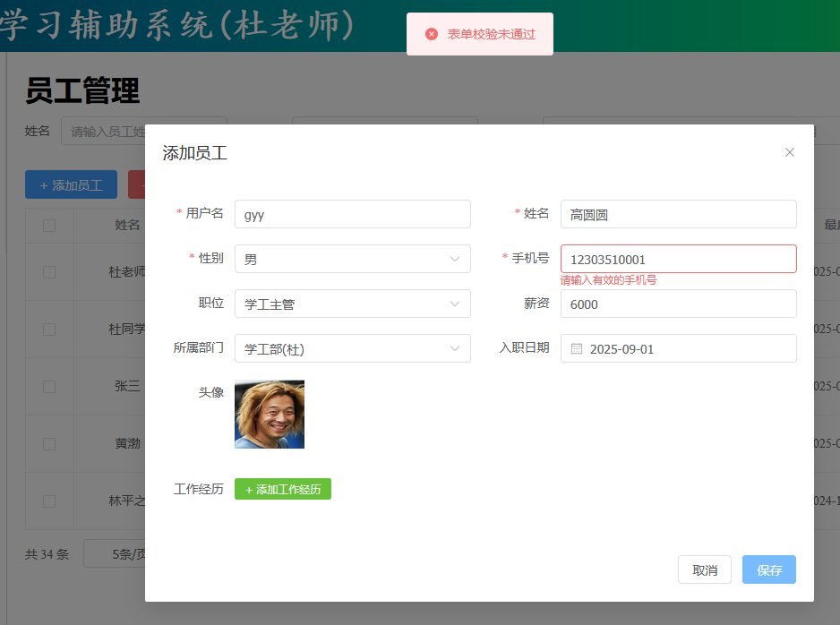Click the 添加工作经历 green button
The width and height of the screenshot is (840, 625).
(x=283, y=489)
